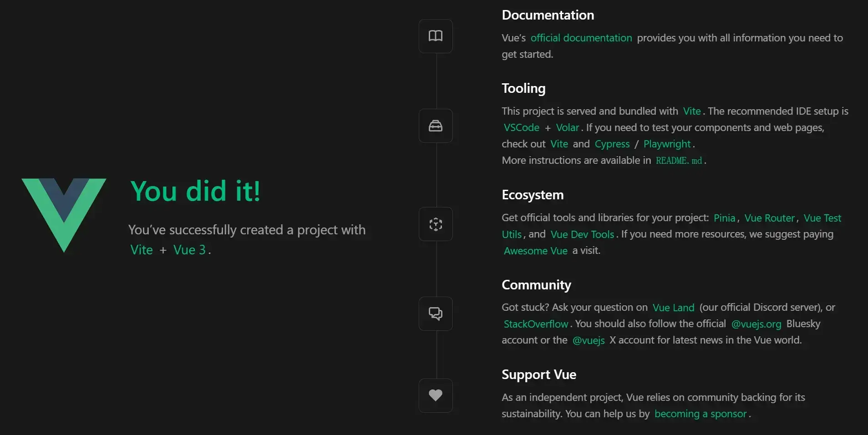Follow the Volar link
This screenshot has width=868, height=435.
(x=568, y=128)
